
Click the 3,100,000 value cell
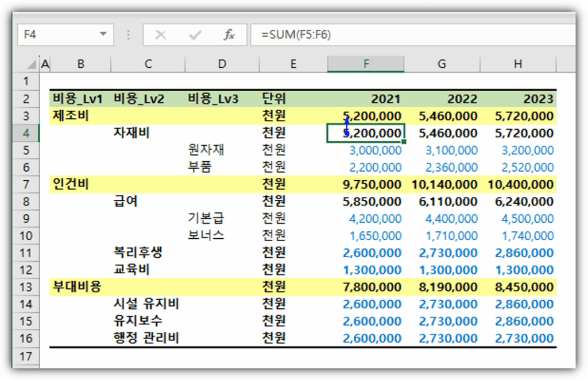tap(442, 150)
